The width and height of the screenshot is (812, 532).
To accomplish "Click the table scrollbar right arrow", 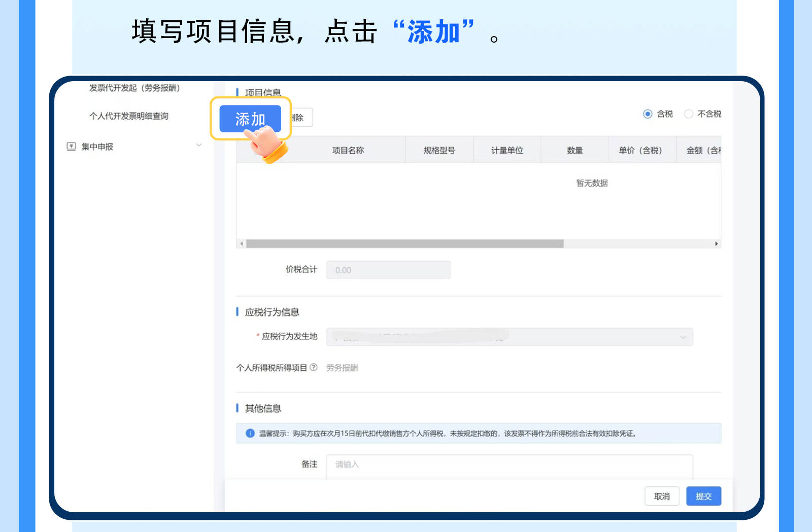I will pos(716,244).
